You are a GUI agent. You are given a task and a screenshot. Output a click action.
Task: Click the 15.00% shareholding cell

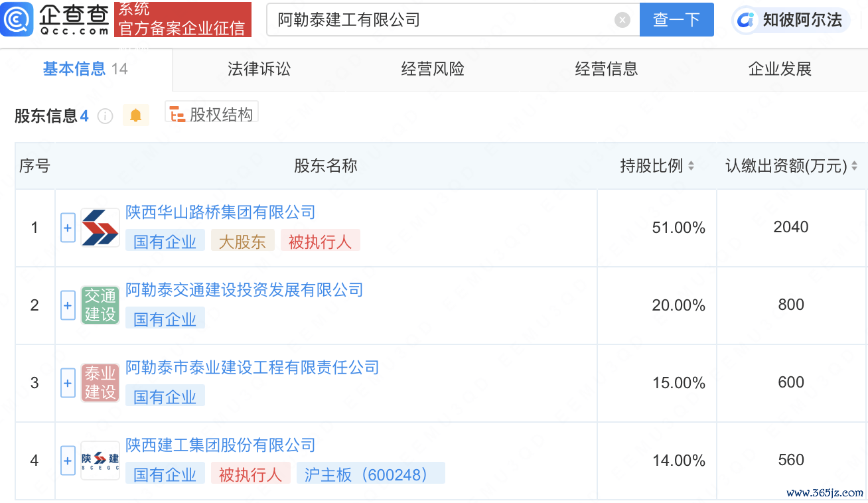[657, 383]
